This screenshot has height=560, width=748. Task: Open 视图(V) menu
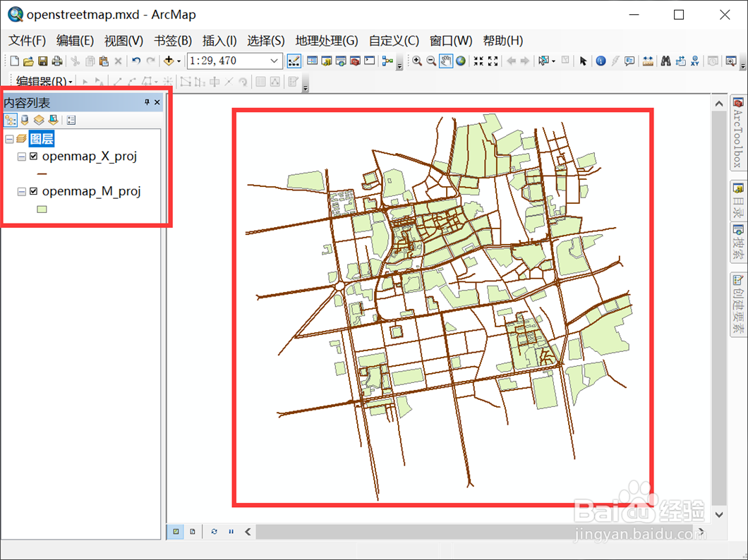coord(123,41)
